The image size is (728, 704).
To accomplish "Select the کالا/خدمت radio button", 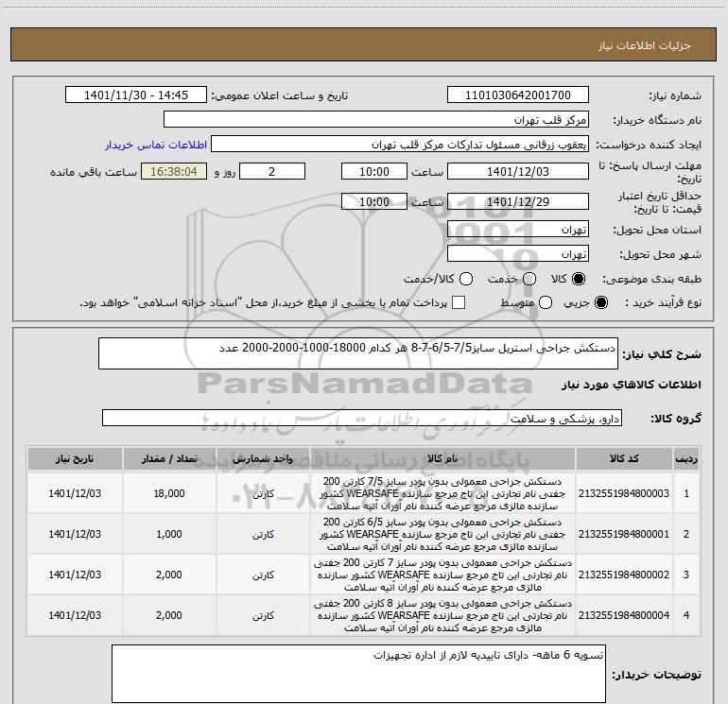I will click(466, 279).
